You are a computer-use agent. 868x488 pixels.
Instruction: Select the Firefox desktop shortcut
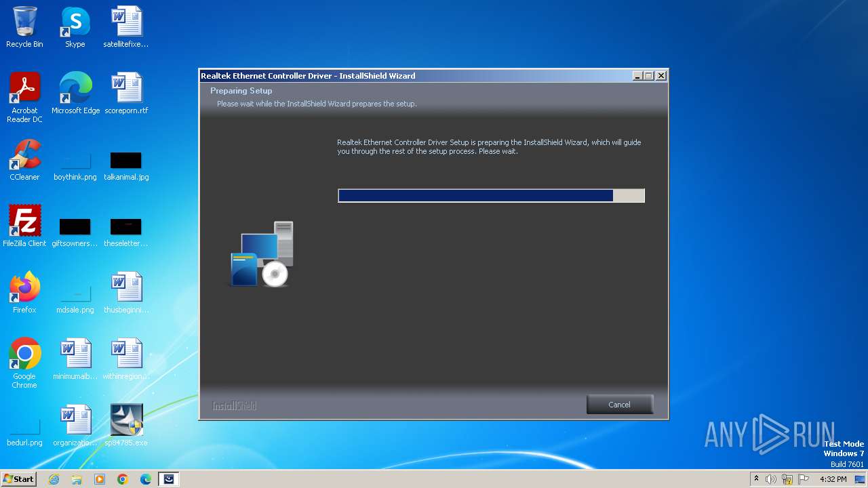(24, 293)
